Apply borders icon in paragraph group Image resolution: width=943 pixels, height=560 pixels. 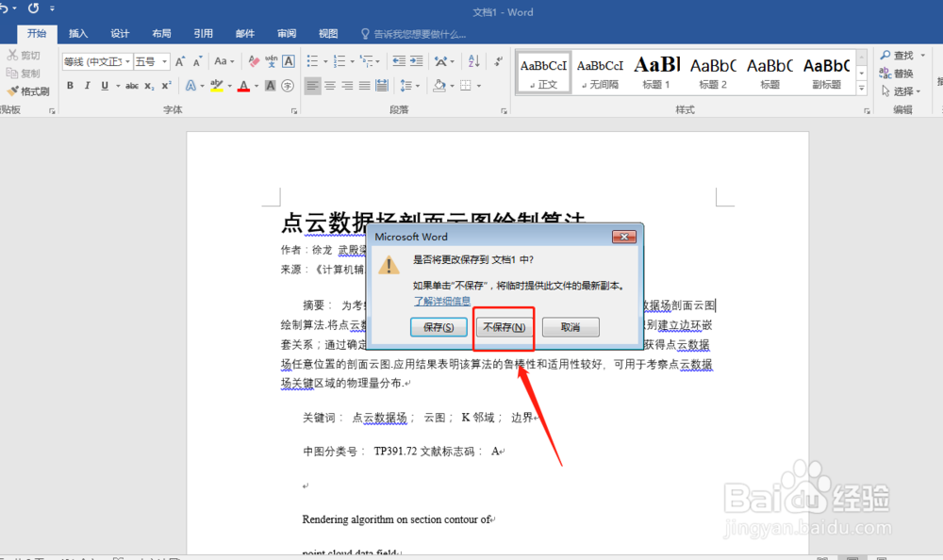point(466,86)
